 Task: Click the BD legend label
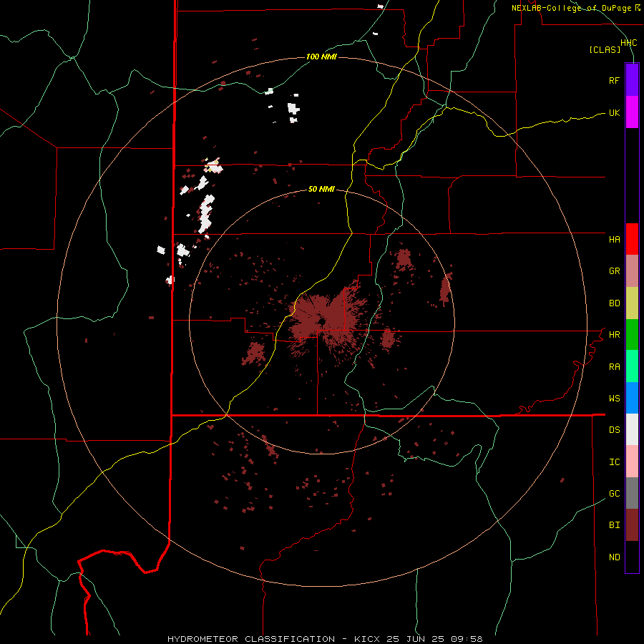(x=614, y=303)
